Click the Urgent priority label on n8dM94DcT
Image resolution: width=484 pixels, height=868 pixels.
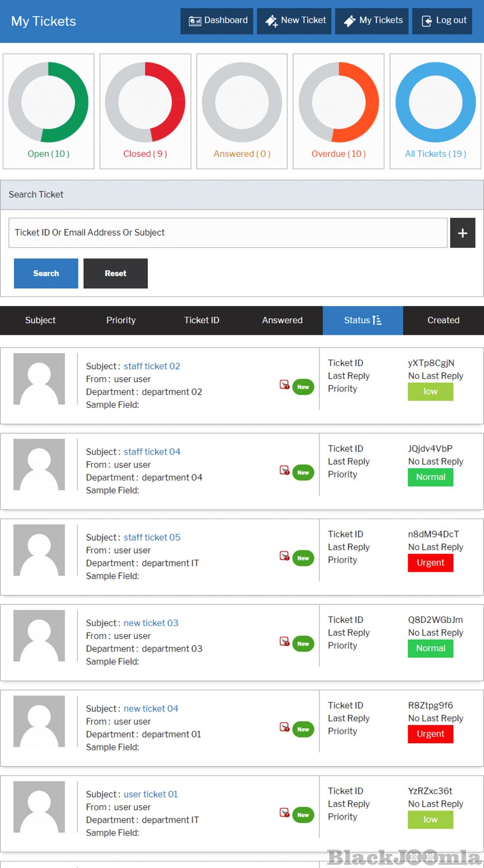(430, 563)
